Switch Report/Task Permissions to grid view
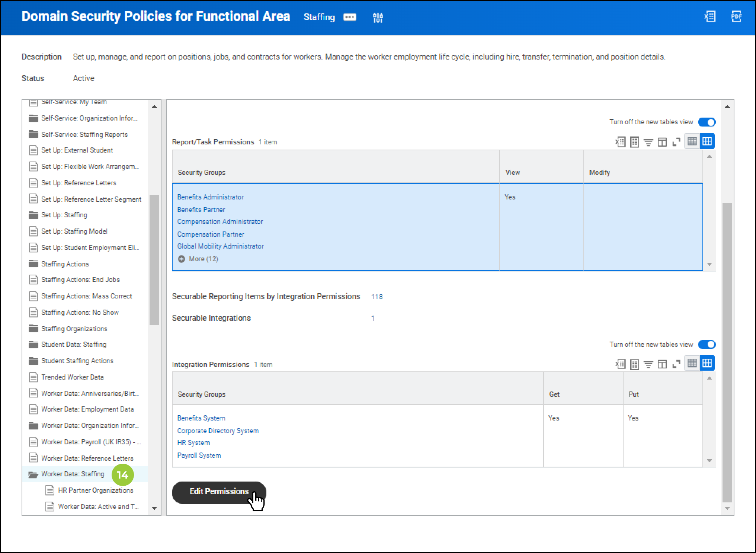Image resolution: width=756 pixels, height=553 pixels. tap(707, 141)
